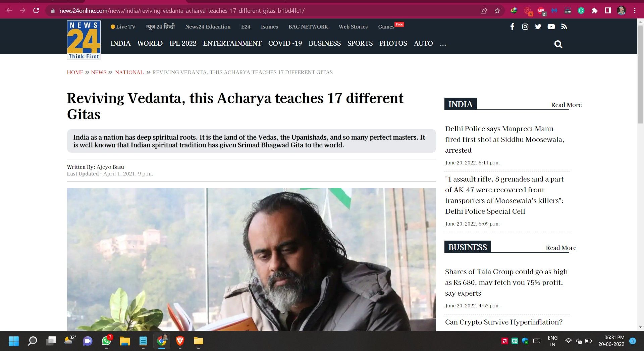Viewport: 644px width, 351px height.
Task: Open News24 Instagram icon
Action: click(525, 27)
